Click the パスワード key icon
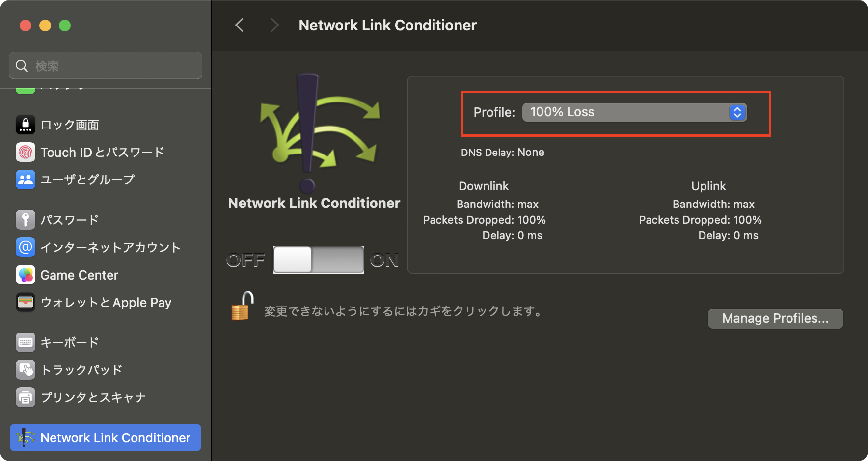Screen dimensions: 868x461 coord(25,220)
